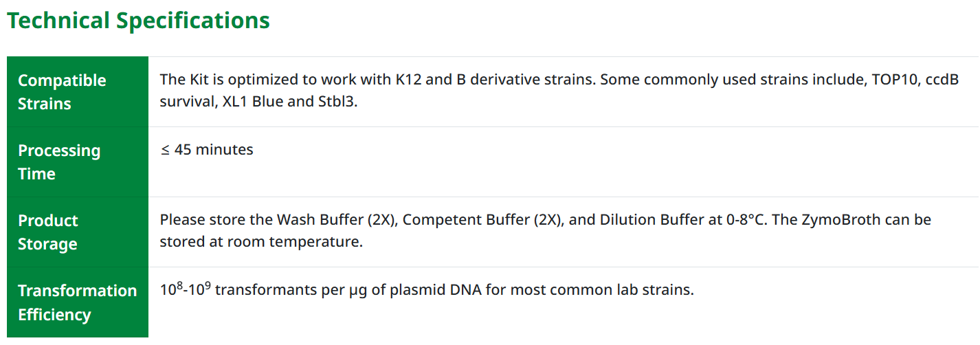Screen dimensions: 980x345
Task: Click the "Stbl3" strain name
Action: [x=337, y=103]
